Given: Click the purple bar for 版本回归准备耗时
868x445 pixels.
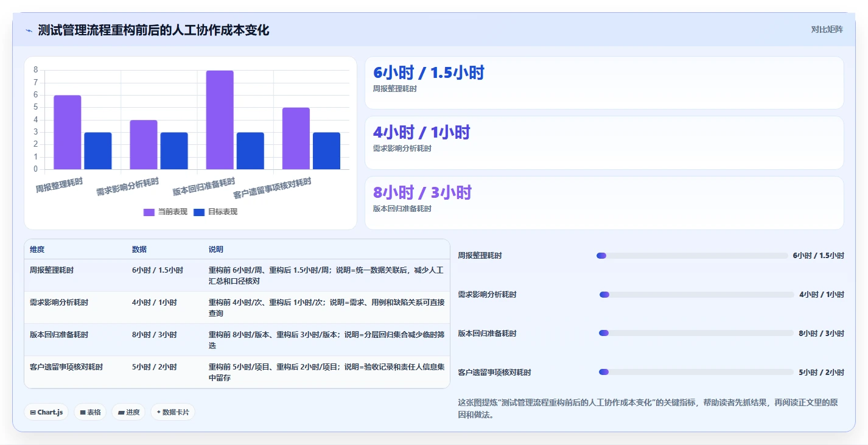Looking at the screenshot, I should tap(220, 120).
